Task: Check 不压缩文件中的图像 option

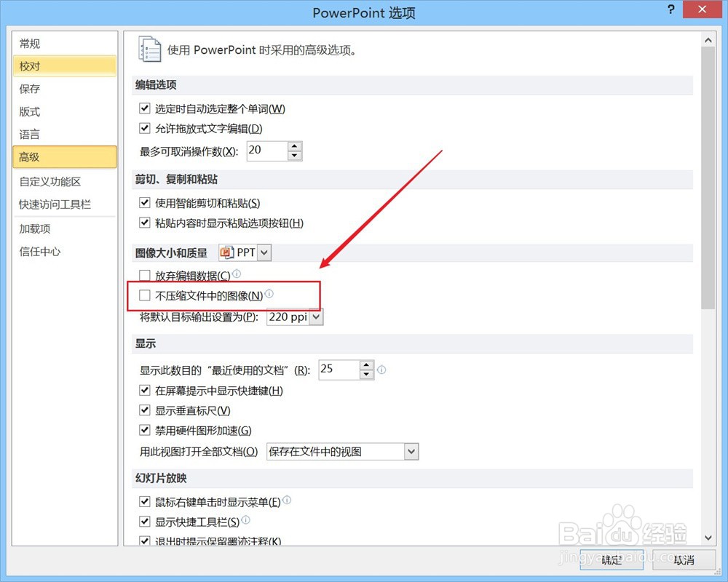Action: tap(144, 295)
